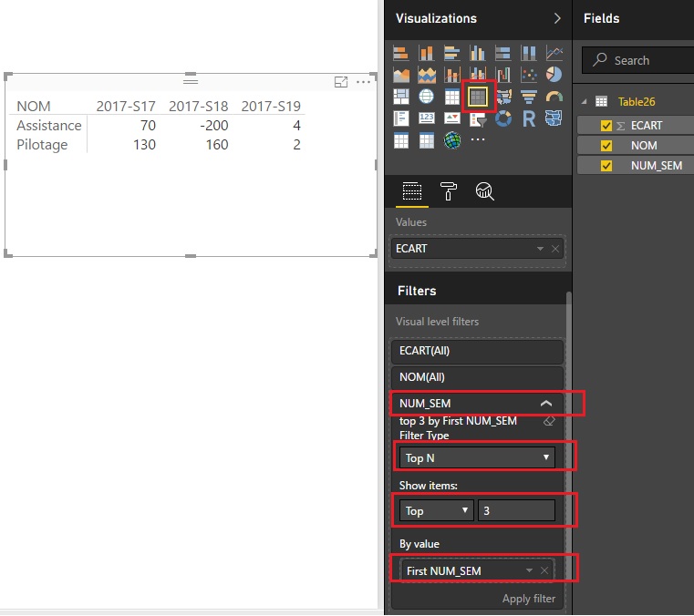Select the filled map visualization
The image size is (694, 616).
pos(503,97)
